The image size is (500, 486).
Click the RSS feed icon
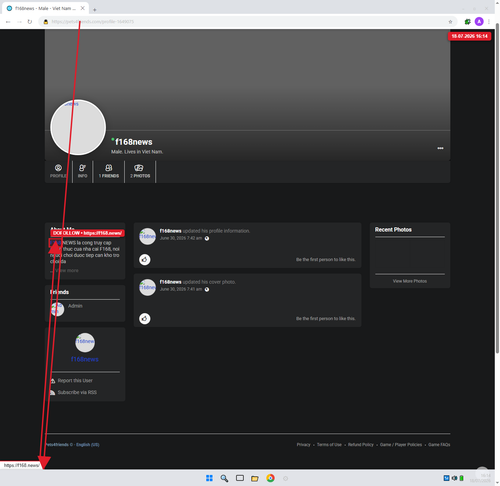click(x=53, y=393)
